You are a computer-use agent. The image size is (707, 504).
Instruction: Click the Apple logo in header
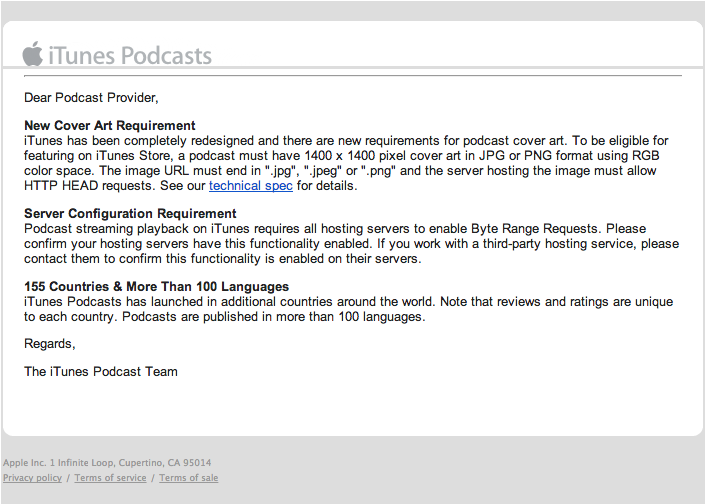click(33, 54)
